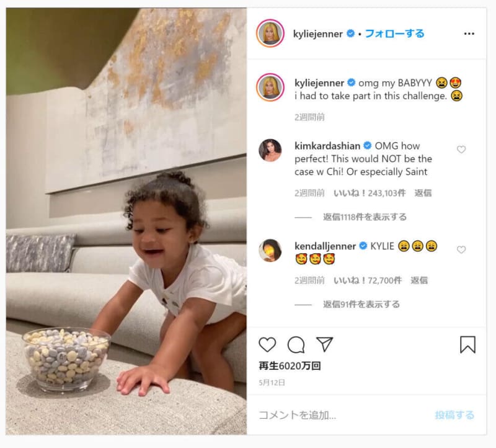Click the verified badge next to kimkardashian
Viewport: 496px width, 448px height.
tap(367, 146)
